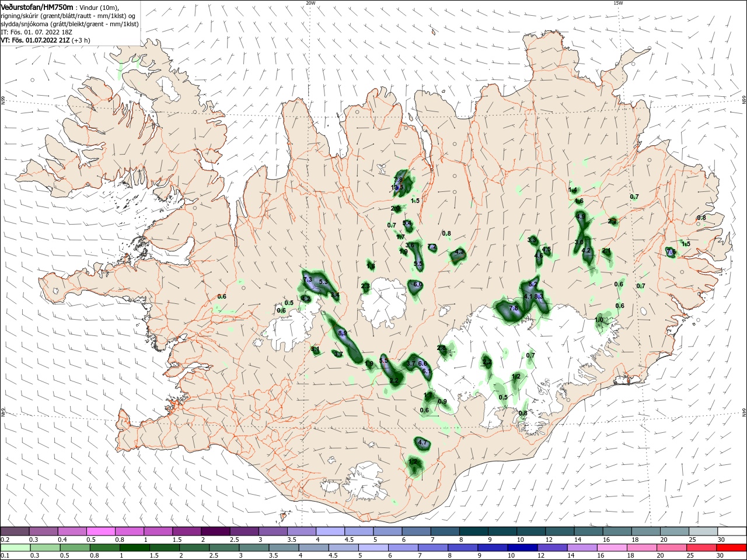Screen dimensions: 747x560
Task: Select the 25 swatch in the bottom rain scale
Action: 702,548
